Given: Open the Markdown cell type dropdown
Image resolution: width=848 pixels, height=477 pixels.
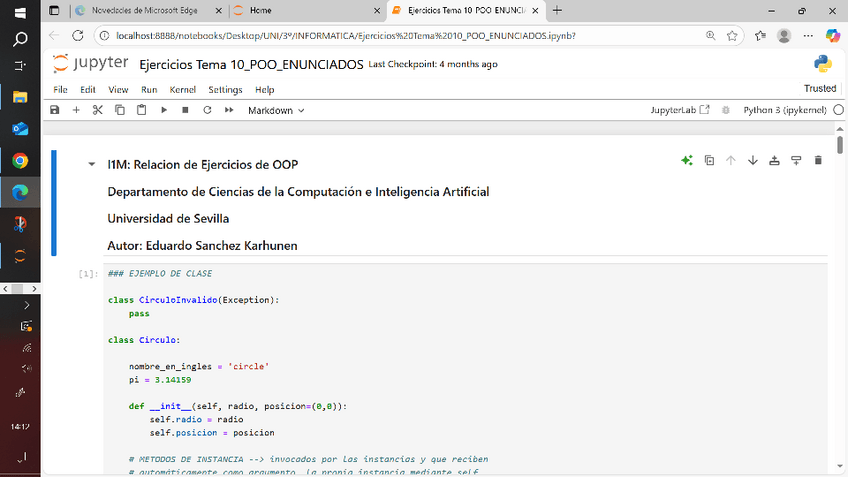Looking at the screenshot, I should [x=276, y=110].
